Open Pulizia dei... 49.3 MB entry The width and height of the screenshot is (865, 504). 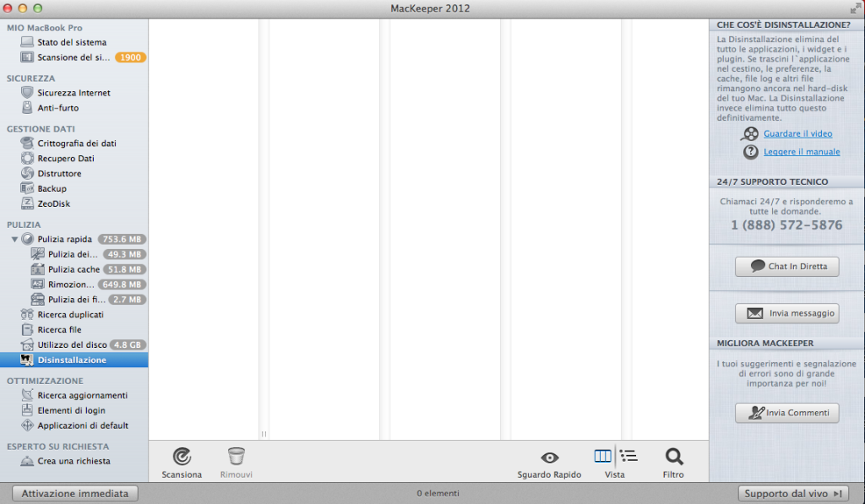tap(74, 254)
